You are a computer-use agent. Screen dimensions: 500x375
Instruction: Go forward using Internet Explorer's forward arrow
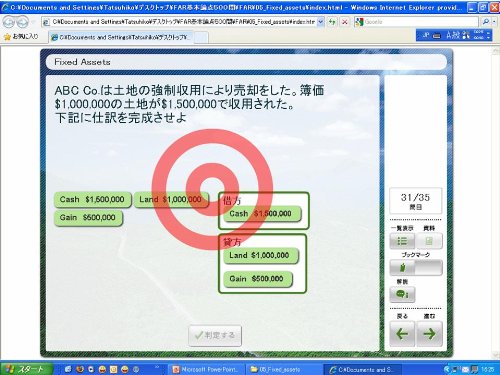(x=23, y=22)
